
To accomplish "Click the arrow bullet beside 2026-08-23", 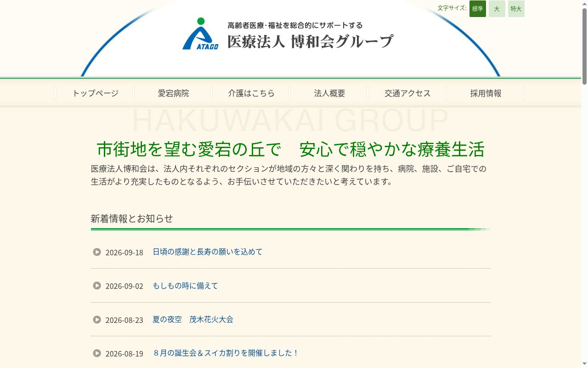I will (x=97, y=319).
